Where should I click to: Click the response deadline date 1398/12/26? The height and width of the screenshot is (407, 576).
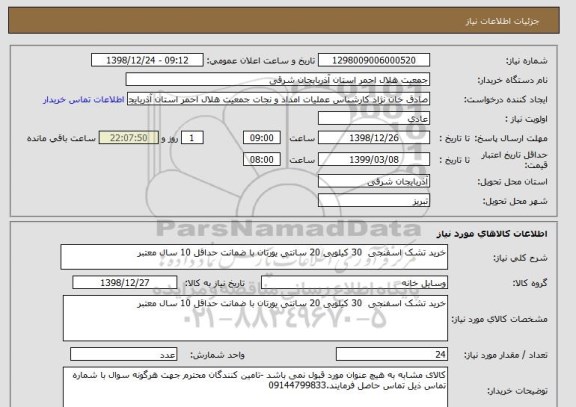click(374, 138)
